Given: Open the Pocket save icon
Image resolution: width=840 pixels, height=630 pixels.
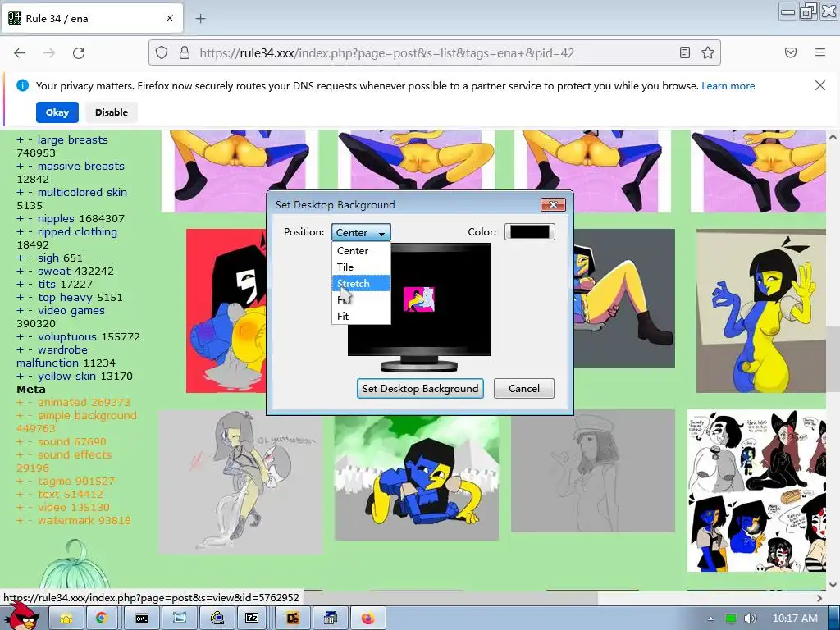Looking at the screenshot, I should pyautogui.click(x=791, y=52).
